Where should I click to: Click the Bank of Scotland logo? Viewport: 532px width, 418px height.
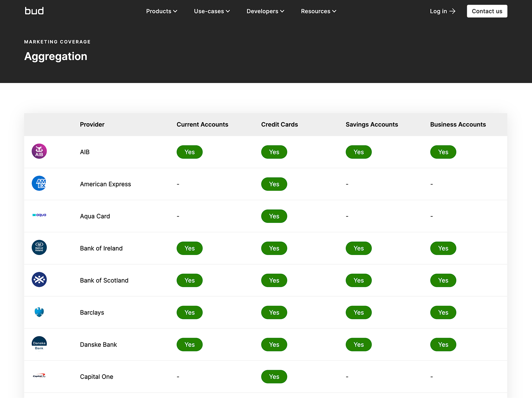coord(39,280)
